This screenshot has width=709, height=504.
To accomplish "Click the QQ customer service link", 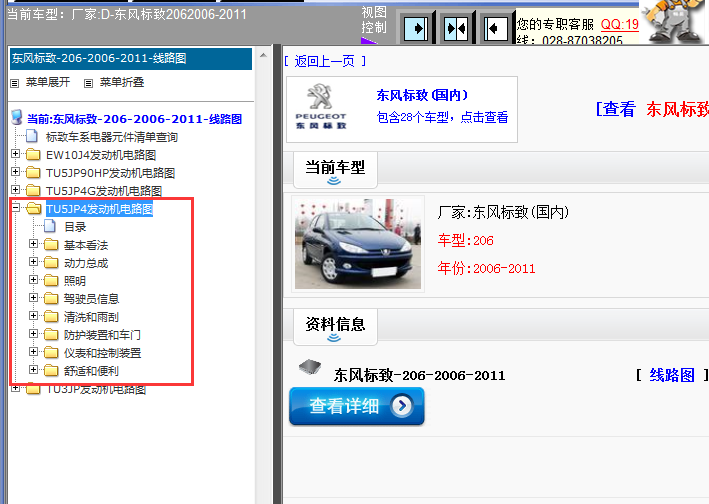I will pos(619,24).
